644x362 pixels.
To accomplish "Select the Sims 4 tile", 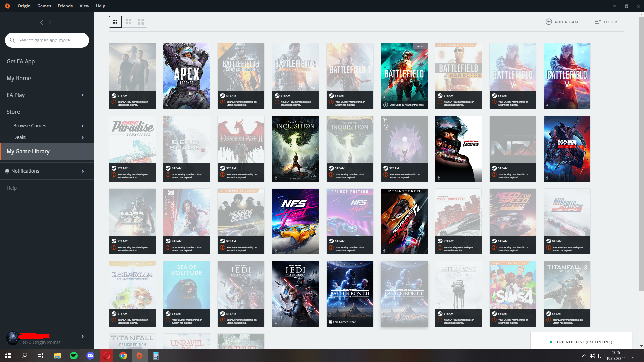I will [x=513, y=294].
